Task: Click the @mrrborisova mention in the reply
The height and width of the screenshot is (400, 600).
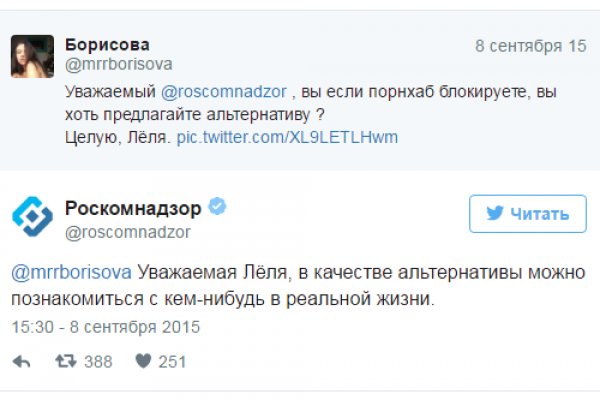Action: pos(70,273)
